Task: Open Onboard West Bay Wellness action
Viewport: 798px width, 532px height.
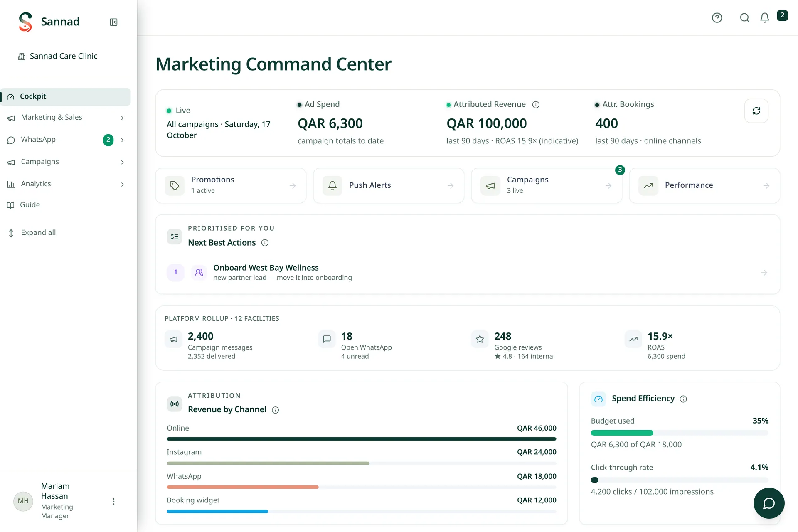Action: (x=468, y=273)
